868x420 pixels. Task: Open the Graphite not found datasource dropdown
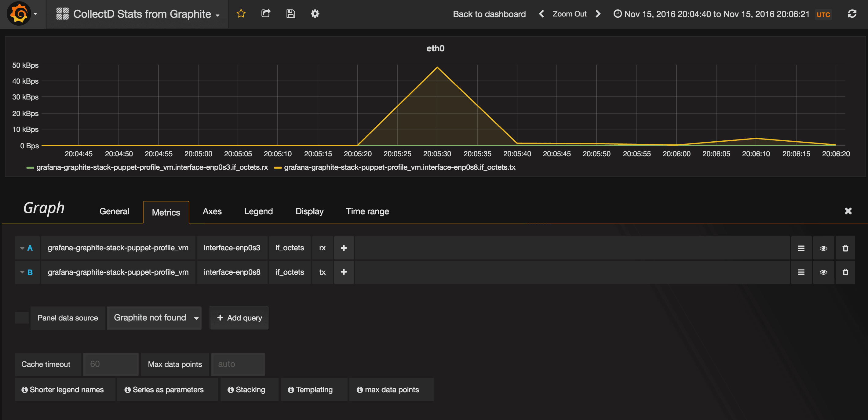pos(154,318)
